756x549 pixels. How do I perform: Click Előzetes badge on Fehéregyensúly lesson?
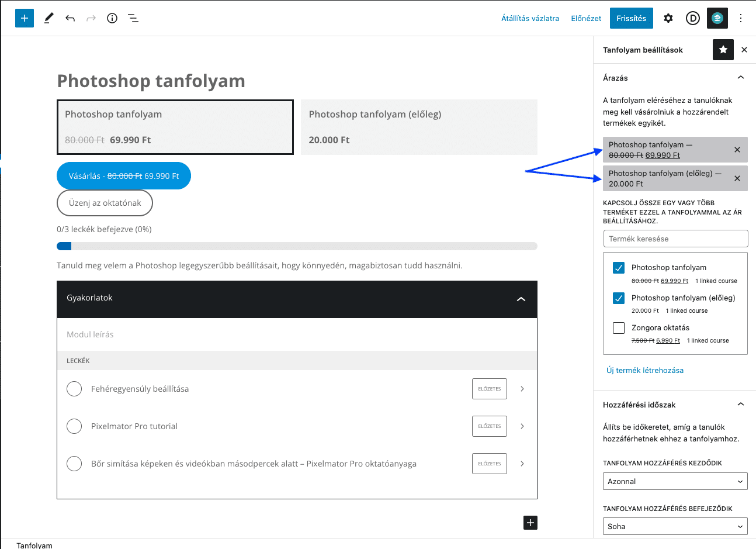pos(490,389)
